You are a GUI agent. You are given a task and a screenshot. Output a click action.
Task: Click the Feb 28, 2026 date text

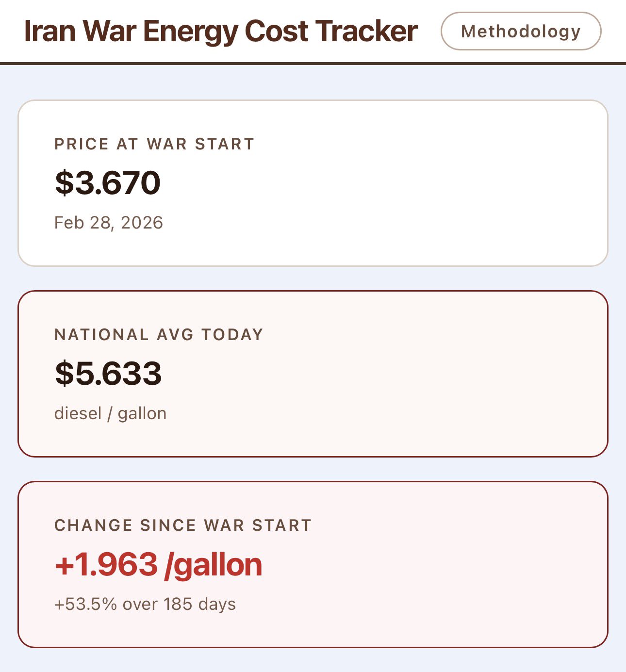point(109,223)
